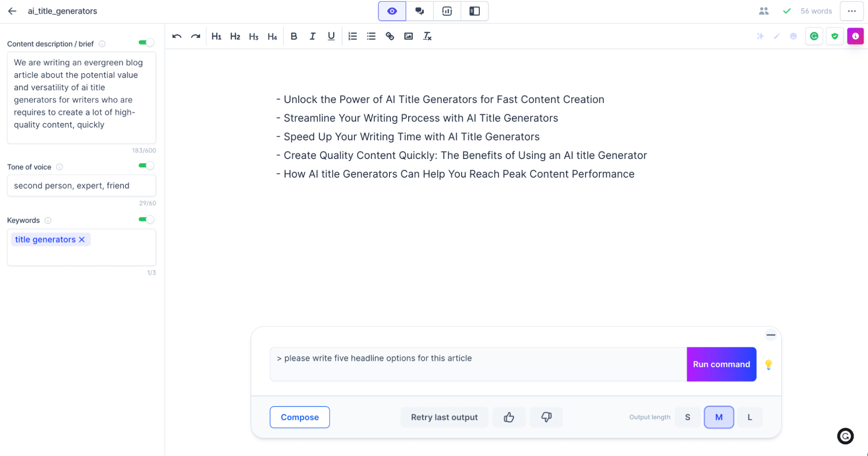This screenshot has width=868, height=456.
Task: Turn off the Keywords toggle
Action: coord(146,219)
